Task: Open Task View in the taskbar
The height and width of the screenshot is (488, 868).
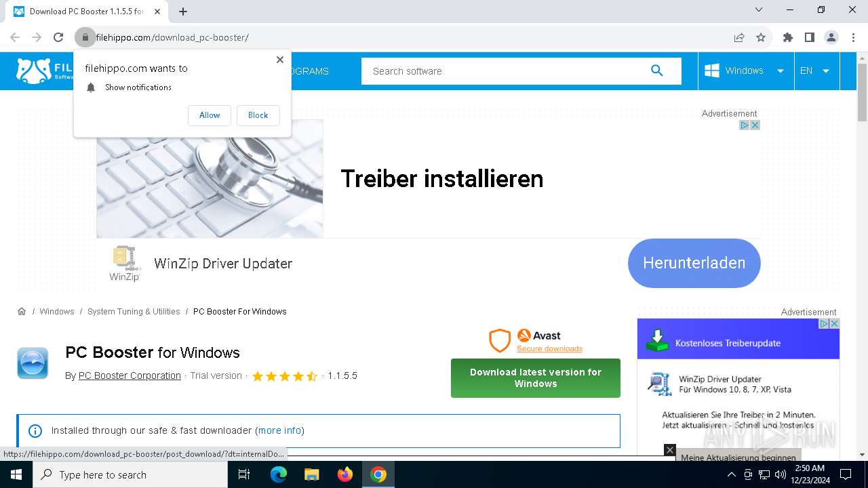Action: point(244,474)
